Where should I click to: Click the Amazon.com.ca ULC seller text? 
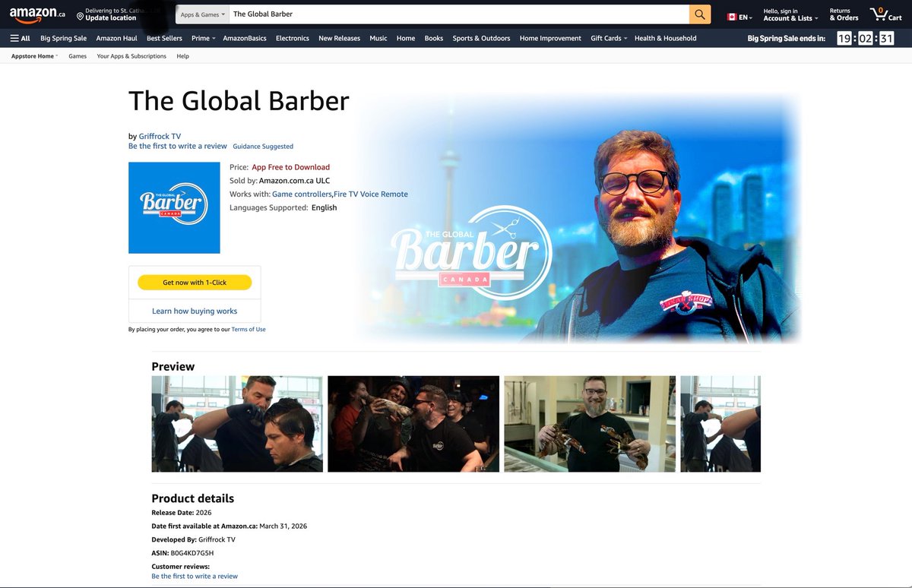pos(294,181)
